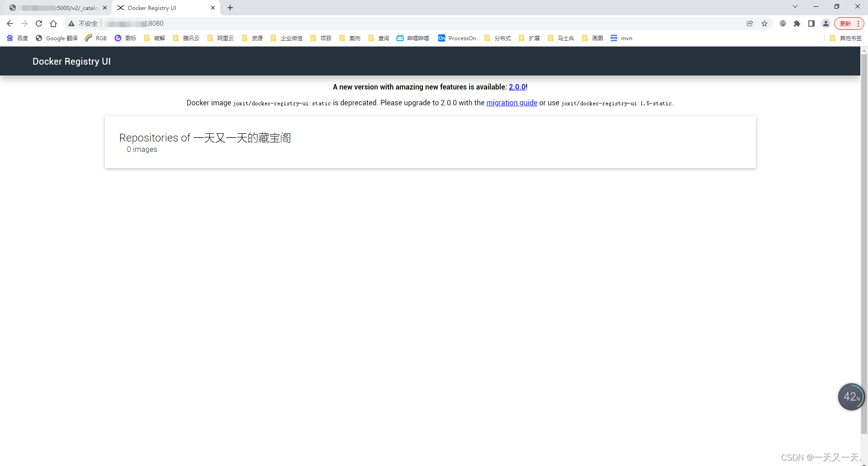Image resolution: width=868 pixels, height=466 pixels.
Task: Reload the current page
Action: point(38,24)
